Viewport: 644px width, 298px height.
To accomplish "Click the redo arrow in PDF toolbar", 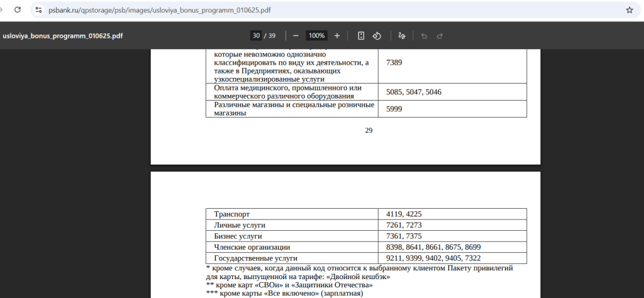I will click(x=440, y=36).
